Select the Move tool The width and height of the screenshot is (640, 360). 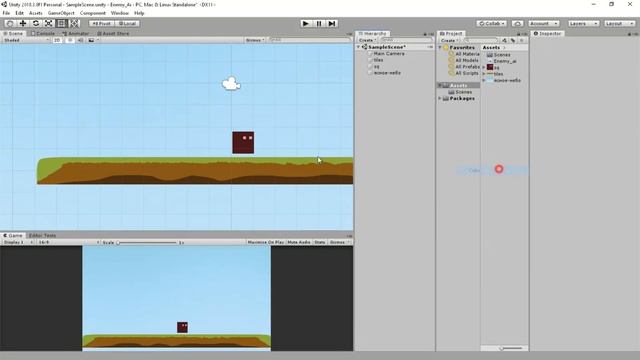pos(23,24)
